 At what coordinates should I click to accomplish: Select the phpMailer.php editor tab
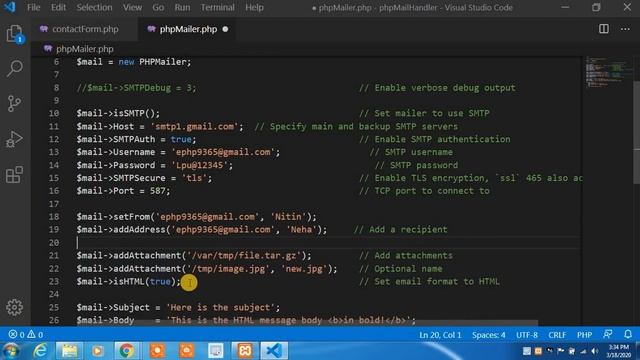pyautogui.click(x=188, y=29)
